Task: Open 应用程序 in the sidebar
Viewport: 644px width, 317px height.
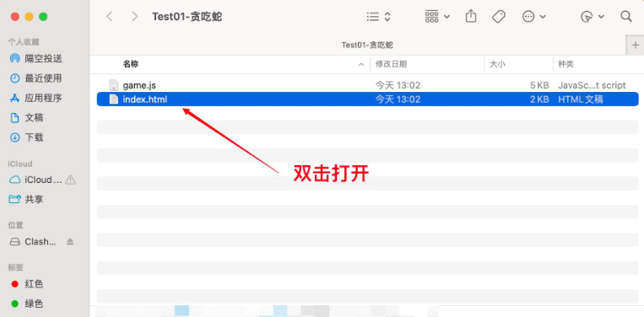Action: (43, 98)
